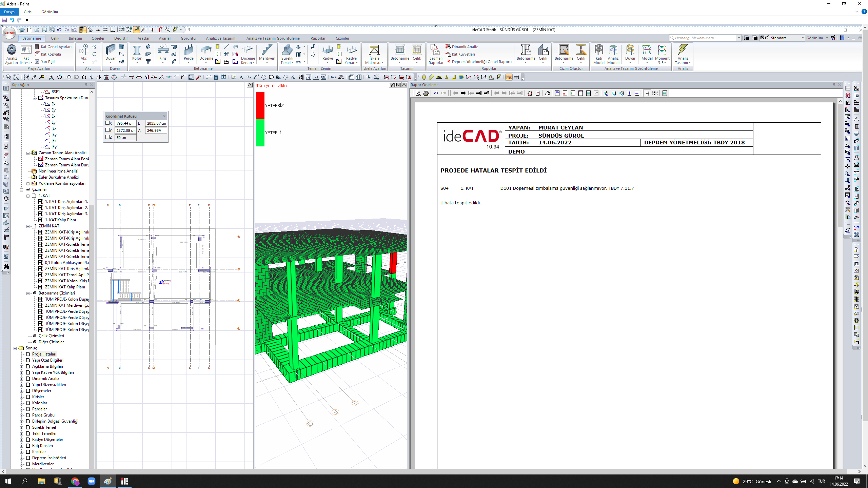Screen dimensions: 868x488
Task: Click the Duvar wall tool
Action: 110,50
